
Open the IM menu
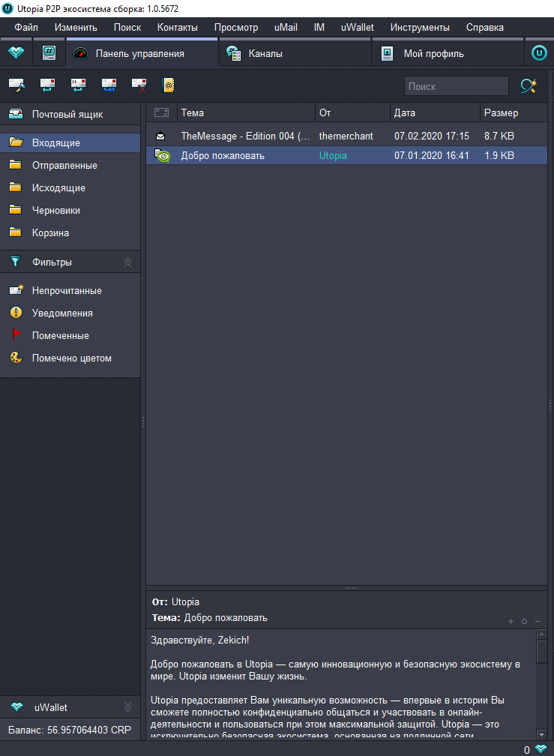tap(319, 28)
